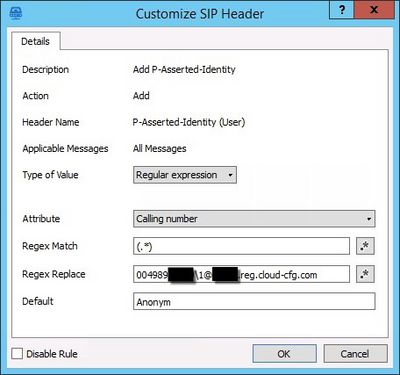Select the Calling number combo box
The height and width of the screenshot is (375, 400).
(x=254, y=219)
